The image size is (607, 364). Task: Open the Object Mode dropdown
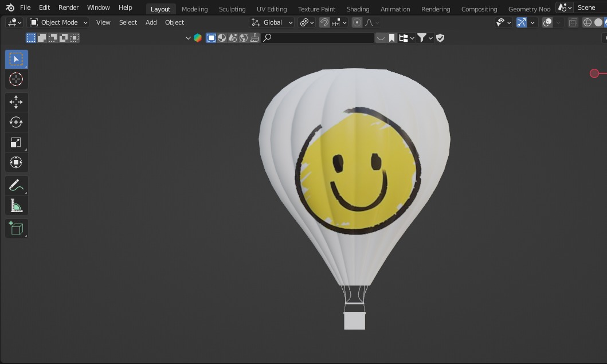click(58, 22)
